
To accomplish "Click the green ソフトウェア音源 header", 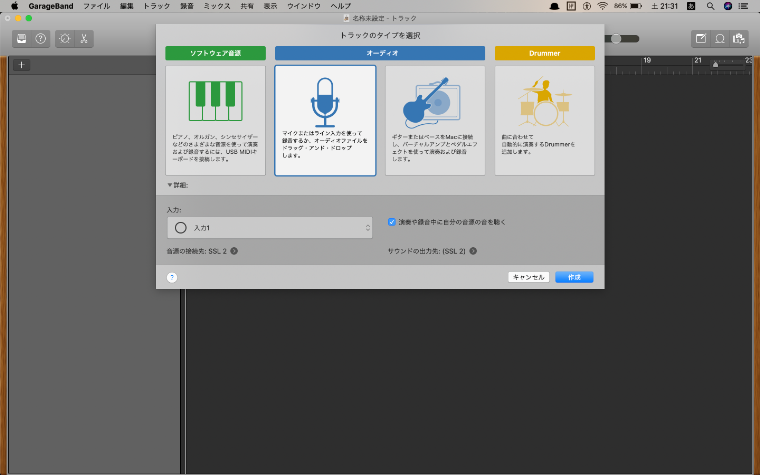I will pyautogui.click(x=215, y=53).
